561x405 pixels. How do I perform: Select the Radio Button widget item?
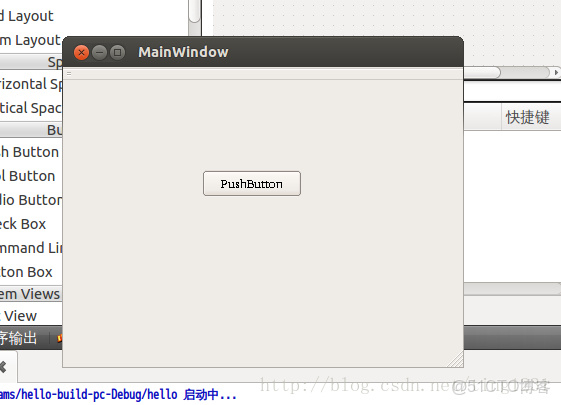coord(31,200)
